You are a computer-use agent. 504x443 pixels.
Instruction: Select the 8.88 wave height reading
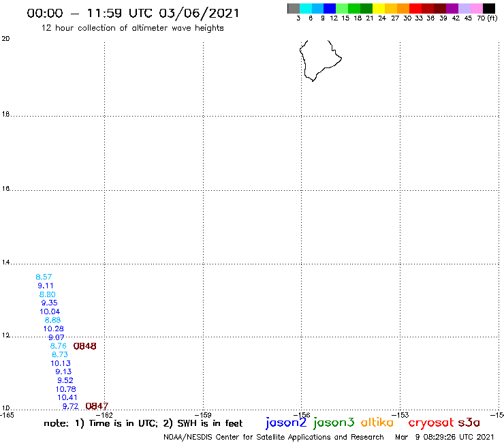[52, 320]
